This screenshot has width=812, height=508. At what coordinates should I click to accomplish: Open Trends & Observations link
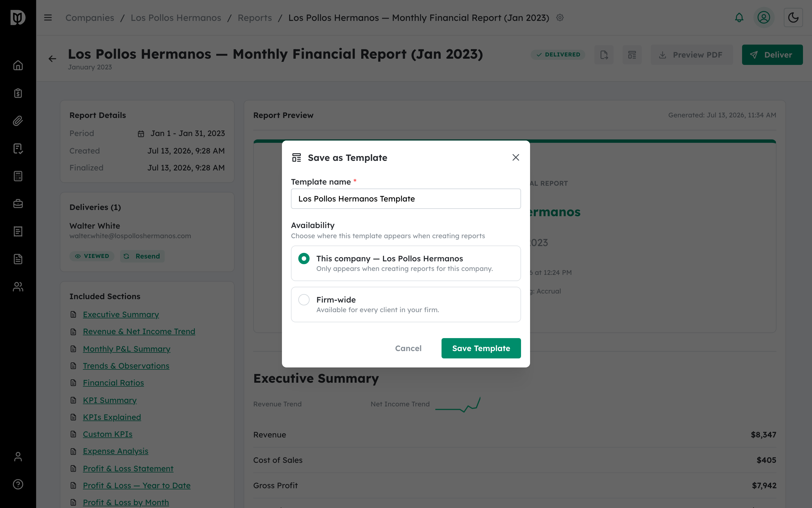pyautogui.click(x=126, y=365)
